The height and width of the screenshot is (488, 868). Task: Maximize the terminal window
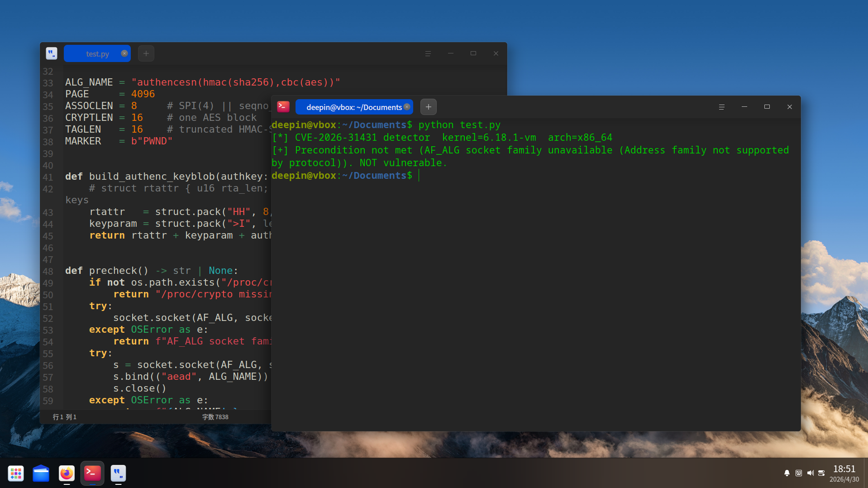(767, 107)
